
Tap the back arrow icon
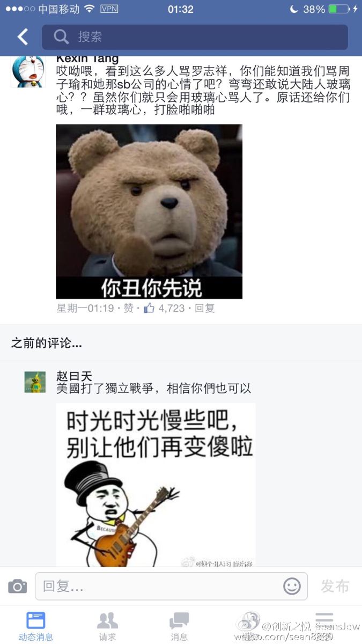pyautogui.click(x=23, y=36)
